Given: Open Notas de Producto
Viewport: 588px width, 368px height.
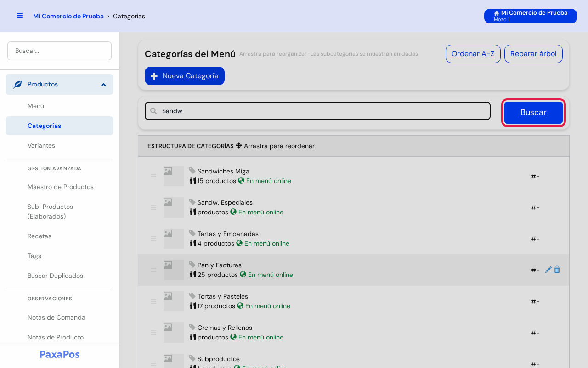Looking at the screenshot, I should [59, 337].
